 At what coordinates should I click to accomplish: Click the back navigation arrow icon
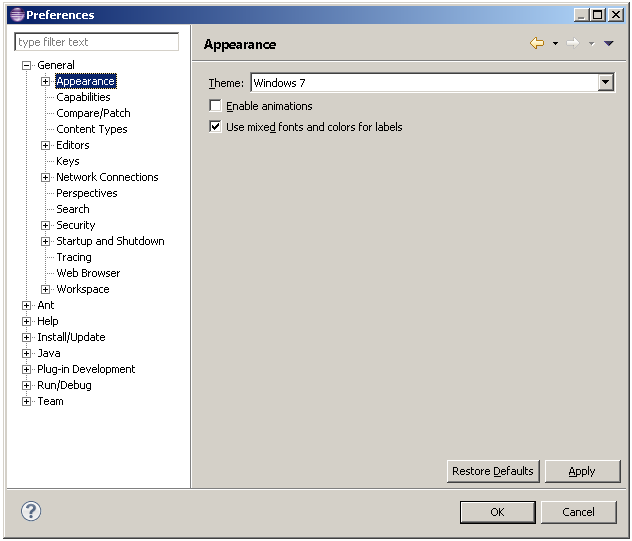click(537, 43)
